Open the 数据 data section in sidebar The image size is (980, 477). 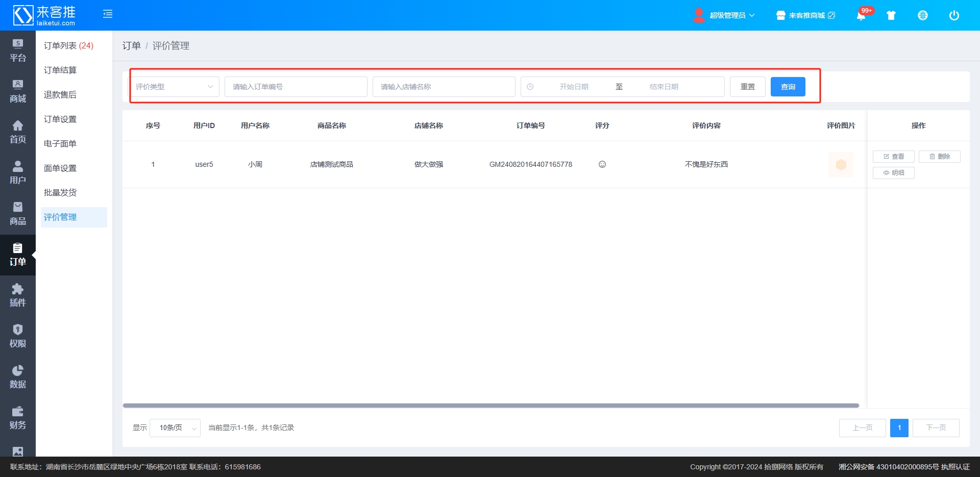coord(18,377)
